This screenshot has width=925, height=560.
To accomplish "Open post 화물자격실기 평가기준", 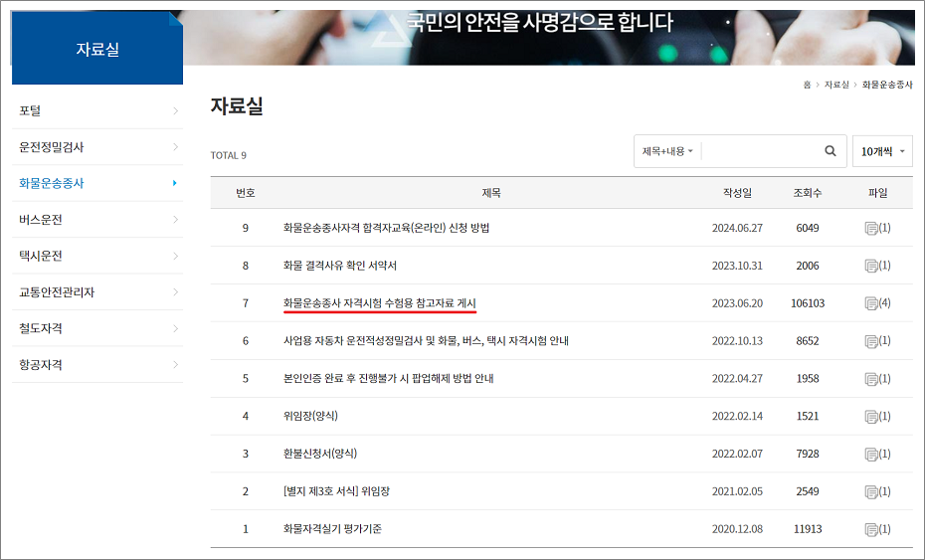I will pyautogui.click(x=332, y=529).
